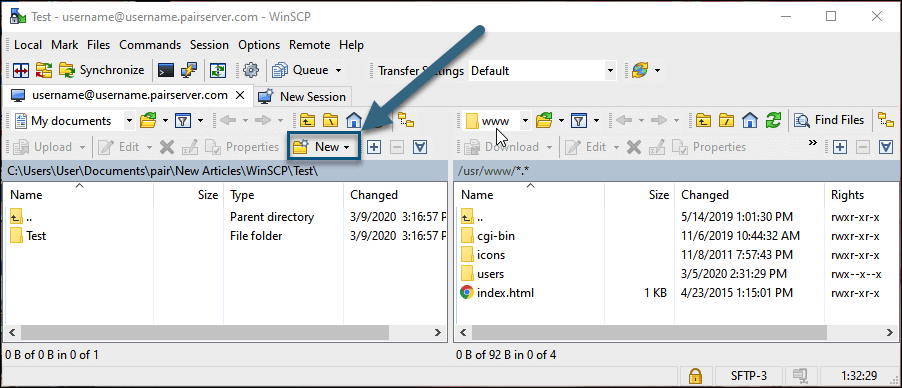Screen dimensions: 902x388
Task: Go to remote parent directory icon
Action: pyautogui.click(x=704, y=120)
